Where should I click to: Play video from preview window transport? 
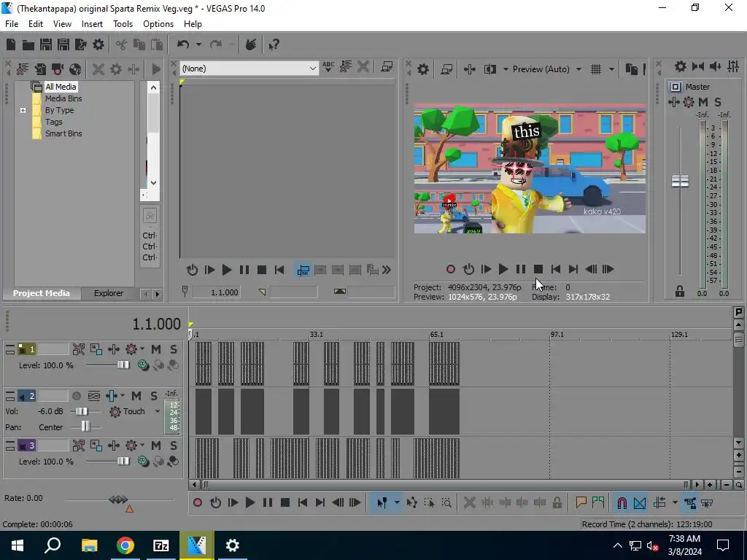pos(503,270)
